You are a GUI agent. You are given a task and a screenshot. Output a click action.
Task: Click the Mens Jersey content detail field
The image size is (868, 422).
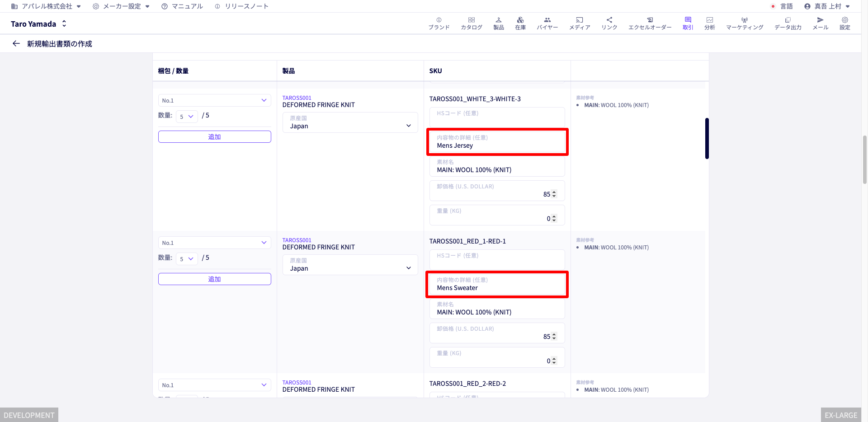(497, 141)
